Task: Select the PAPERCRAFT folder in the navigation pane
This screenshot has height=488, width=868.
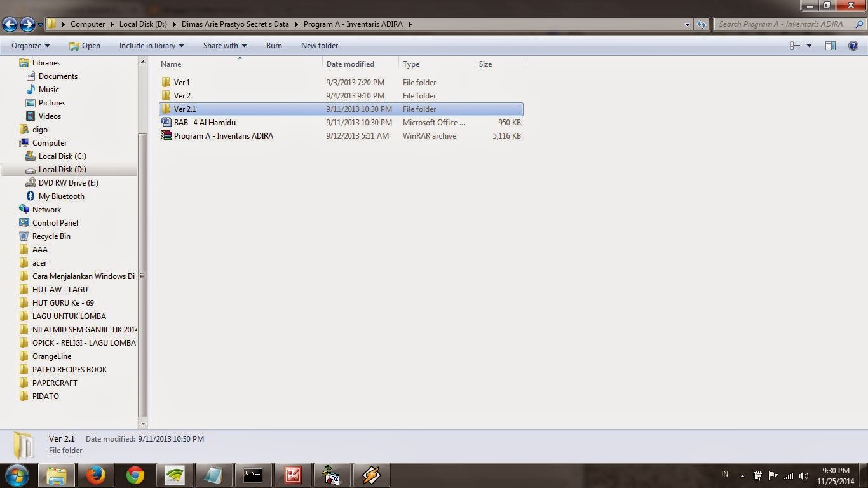Action: [x=55, y=383]
